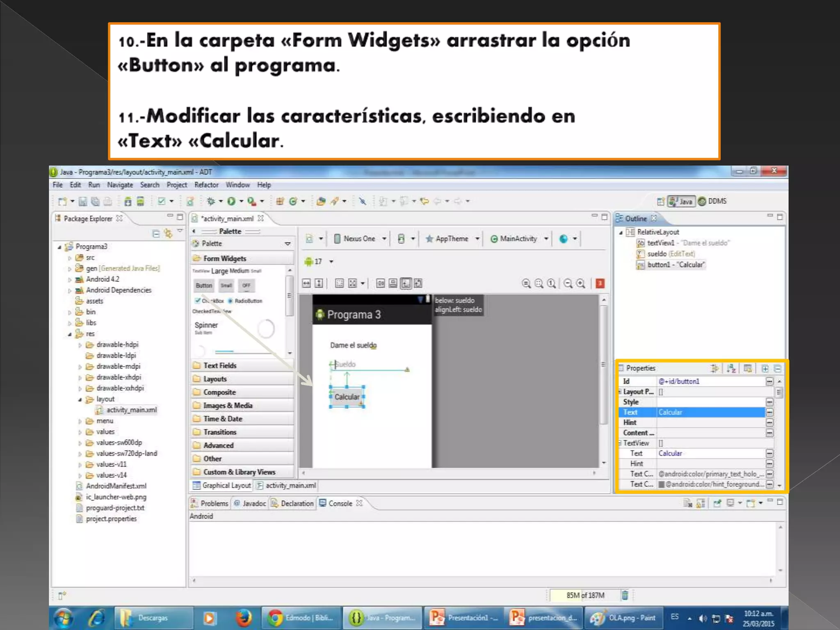The image size is (840, 630).
Task: Click the red lint warnings icon
Action: pos(600,283)
